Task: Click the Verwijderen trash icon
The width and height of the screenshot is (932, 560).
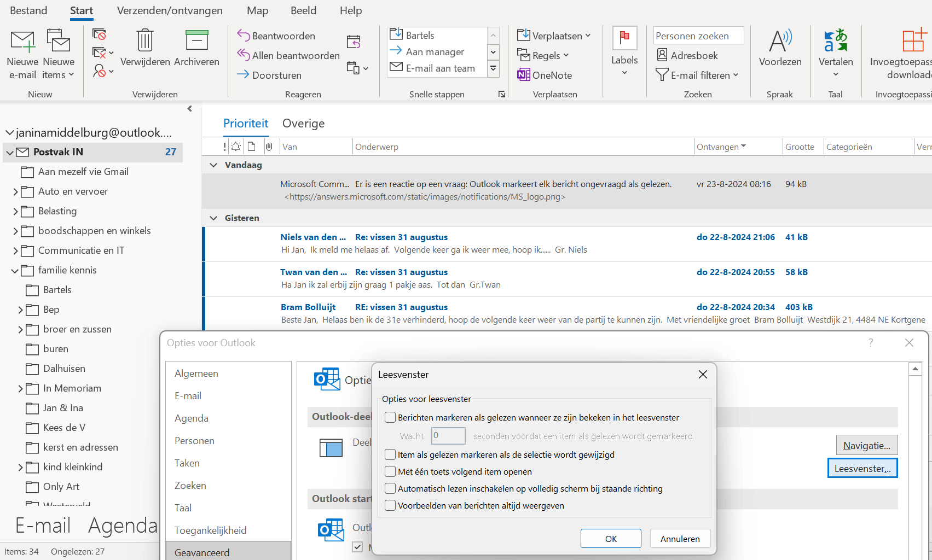Action: (x=144, y=41)
